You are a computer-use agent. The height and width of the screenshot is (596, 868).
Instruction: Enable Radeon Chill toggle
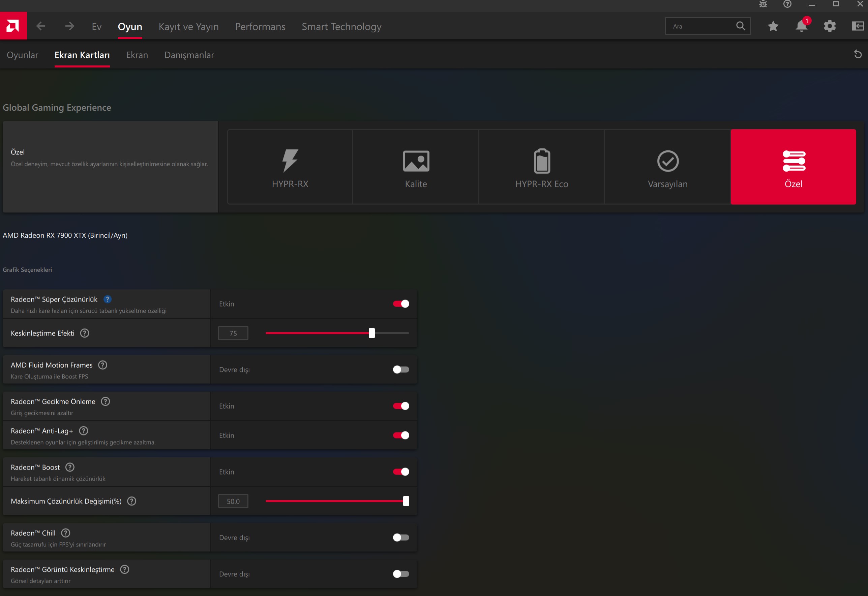pyautogui.click(x=401, y=537)
